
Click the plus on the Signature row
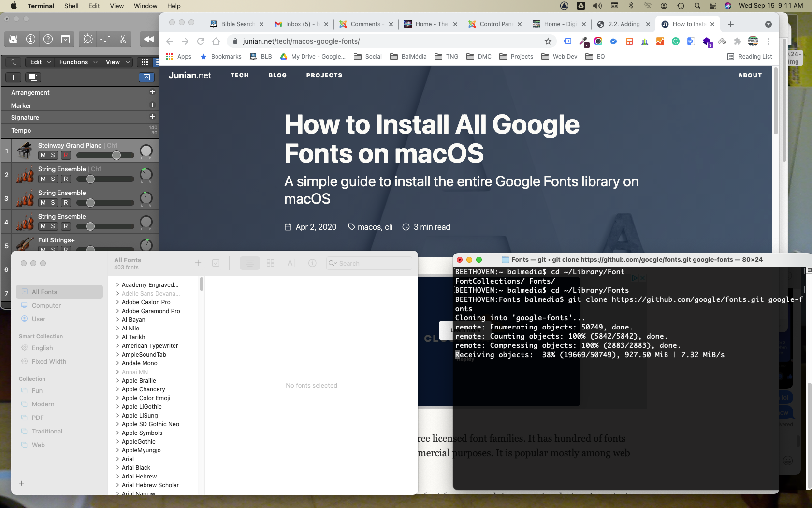coord(152,117)
